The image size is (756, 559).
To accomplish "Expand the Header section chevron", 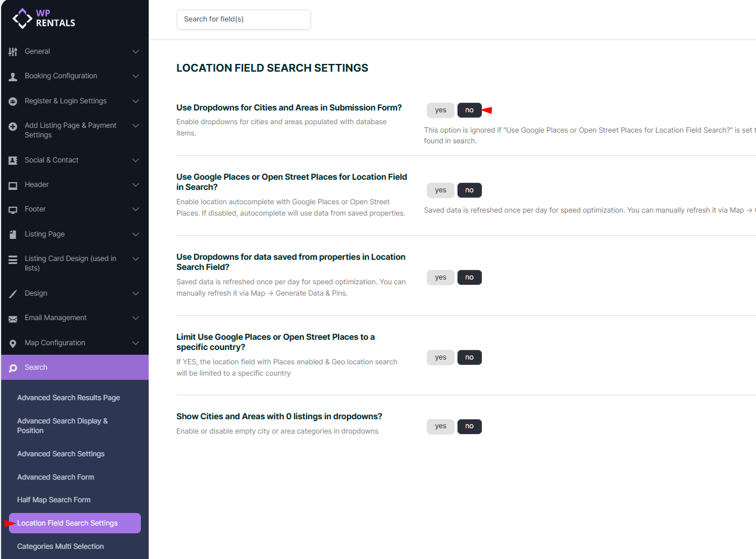I will [136, 185].
